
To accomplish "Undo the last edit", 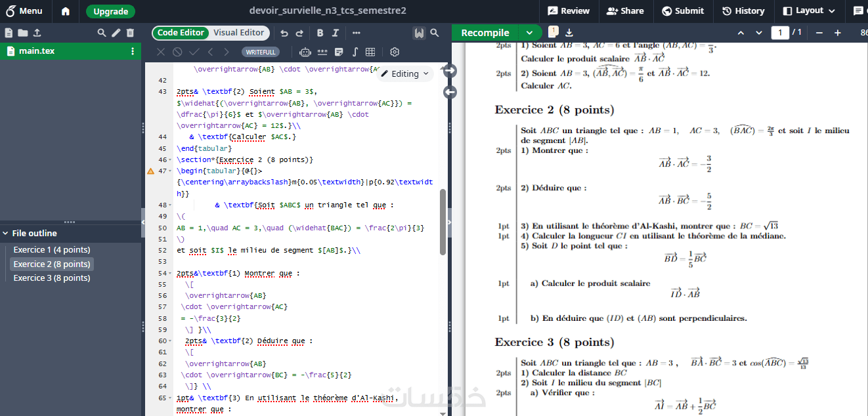I will (x=284, y=33).
